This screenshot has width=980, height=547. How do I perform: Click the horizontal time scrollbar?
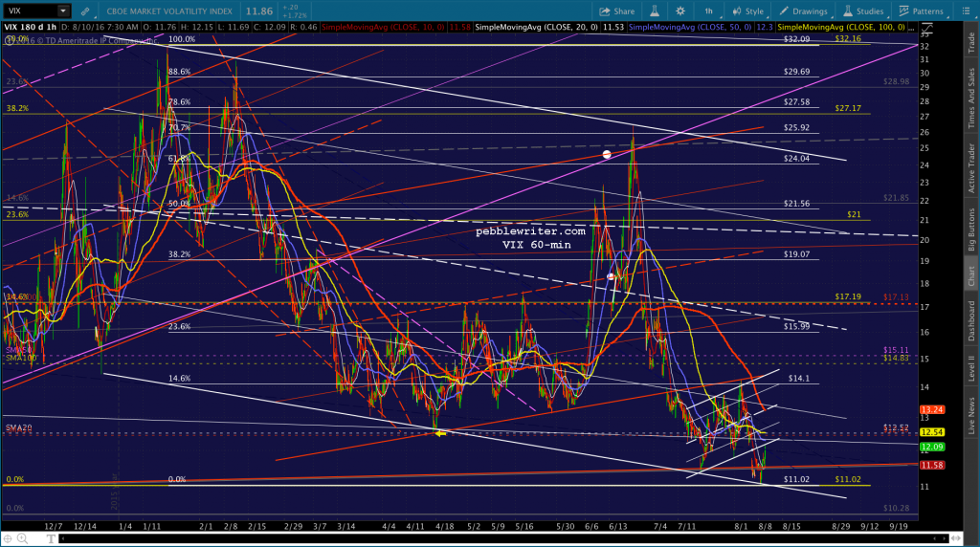point(503,538)
